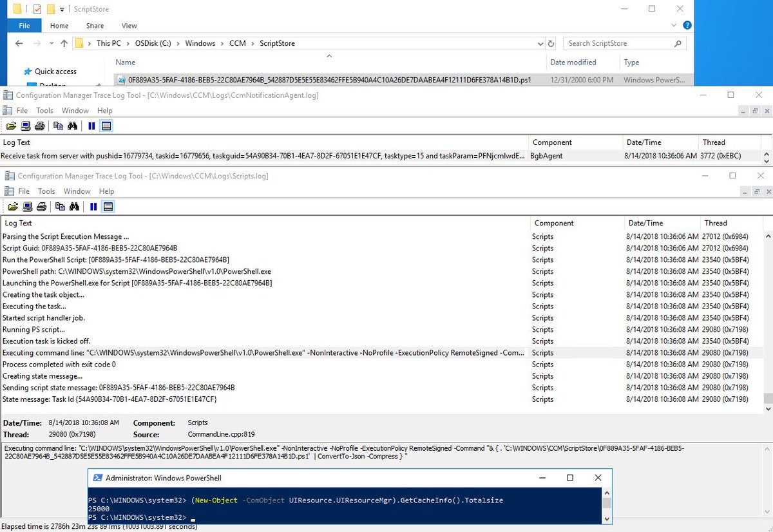Open Window menu in CcmNotificationAgent log window

point(75,111)
